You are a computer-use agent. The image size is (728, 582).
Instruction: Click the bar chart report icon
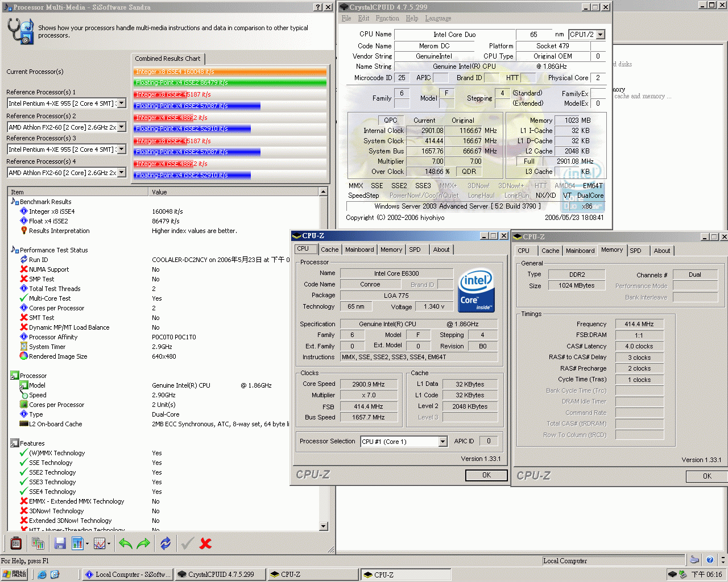tap(77, 544)
